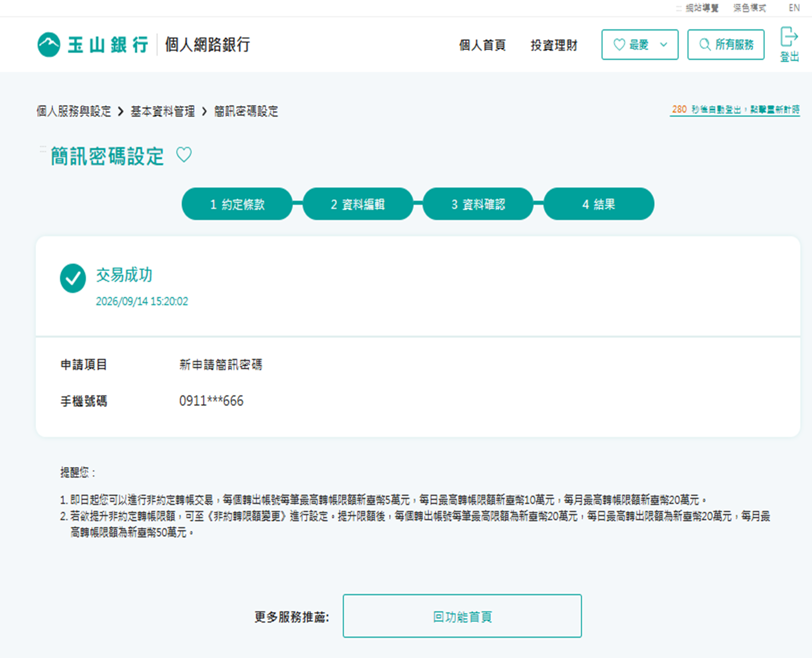Click the green success checkmark icon
Image resolution: width=812 pixels, height=658 pixels.
(x=73, y=278)
